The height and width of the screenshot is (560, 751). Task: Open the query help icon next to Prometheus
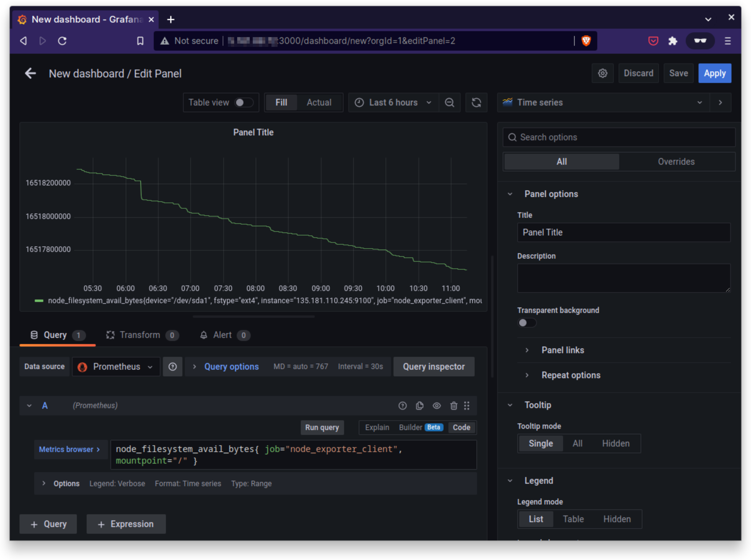(x=173, y=366)
